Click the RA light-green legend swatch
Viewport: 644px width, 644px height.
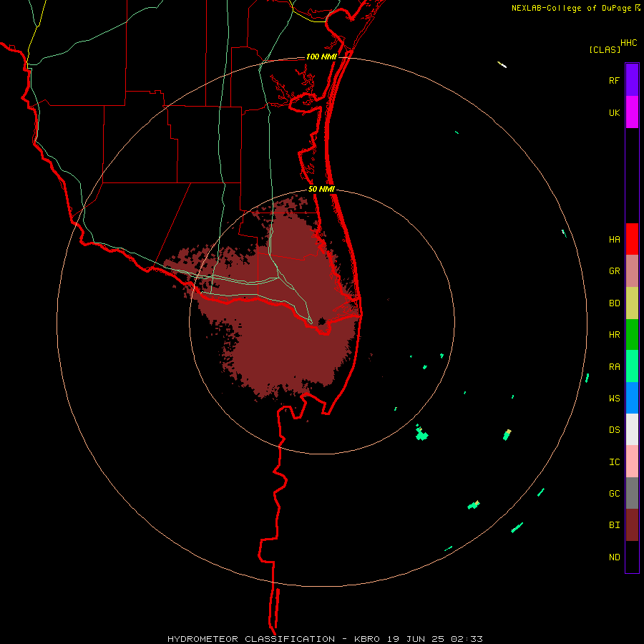tap(632, 366)
